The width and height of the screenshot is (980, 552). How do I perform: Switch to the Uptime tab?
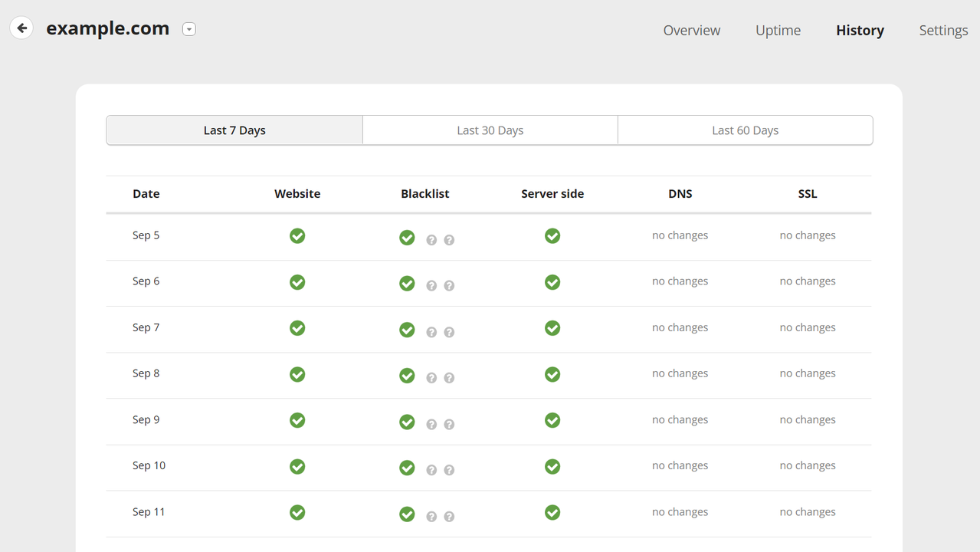pyautogui.click(x=778, y=31)
